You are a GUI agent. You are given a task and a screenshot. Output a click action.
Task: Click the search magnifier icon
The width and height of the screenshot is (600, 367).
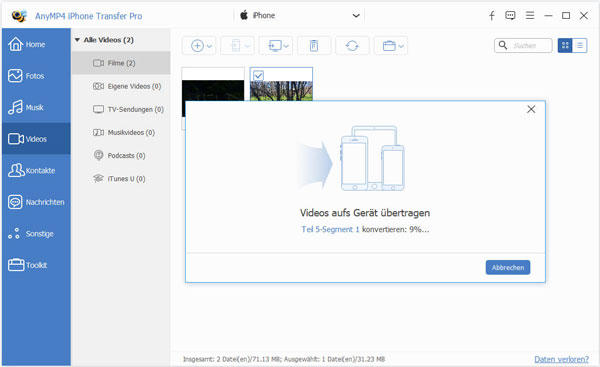503,46
